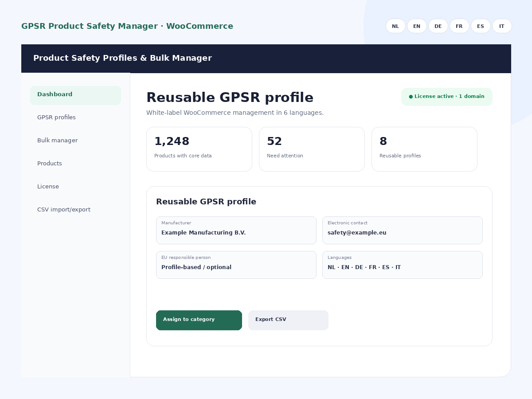Switch language to NL
This screenshot has width=532, height=399.
tap(395, 26)
